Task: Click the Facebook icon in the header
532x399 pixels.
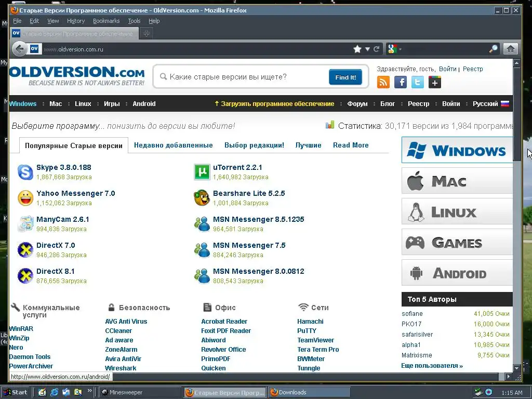Action: pos(401,82)
